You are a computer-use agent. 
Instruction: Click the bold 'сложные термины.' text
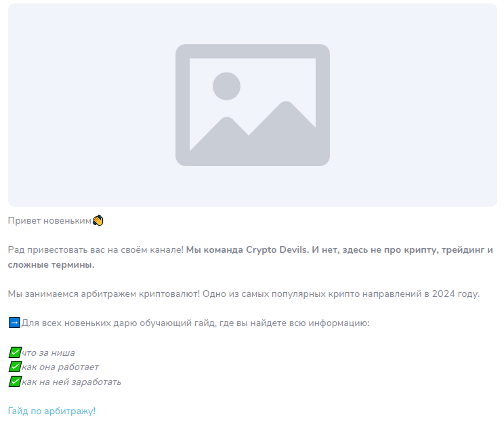coord(51,265)
